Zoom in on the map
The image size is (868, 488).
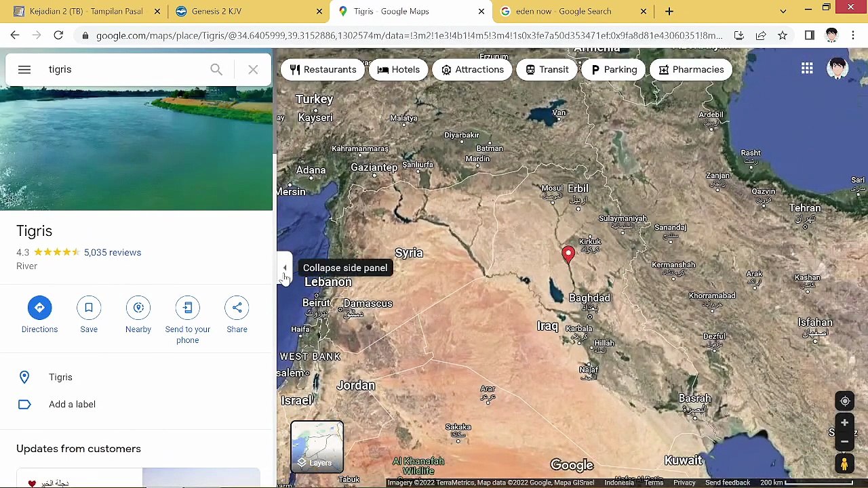click(x=845, y=423)
